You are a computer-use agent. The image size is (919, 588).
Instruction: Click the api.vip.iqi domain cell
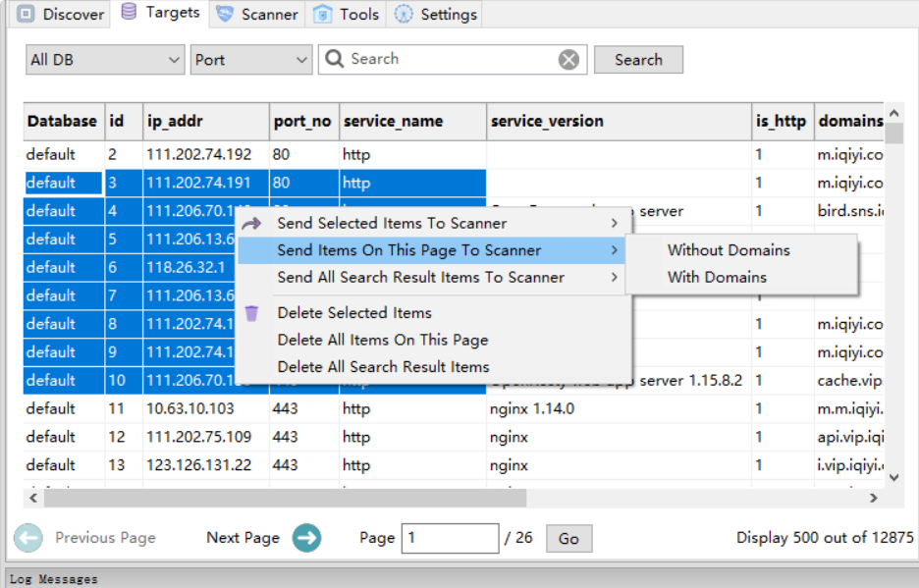tap(849, 437)
